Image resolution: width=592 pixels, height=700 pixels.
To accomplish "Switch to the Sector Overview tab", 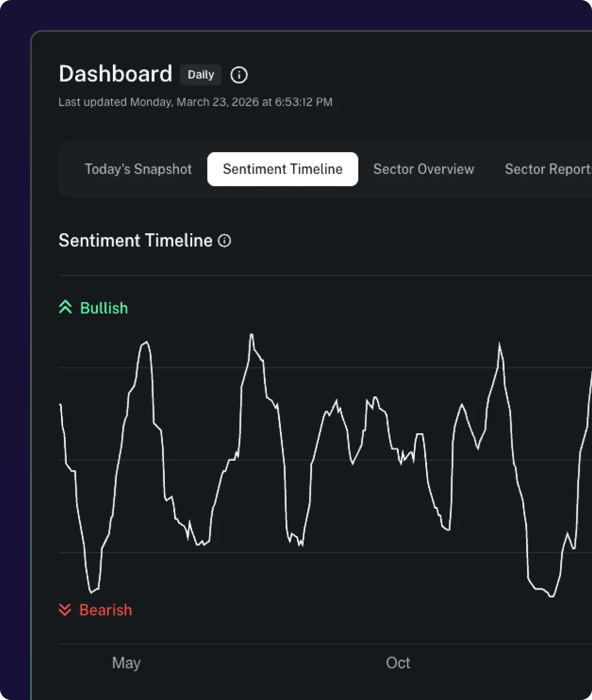I will pos(424,169).
